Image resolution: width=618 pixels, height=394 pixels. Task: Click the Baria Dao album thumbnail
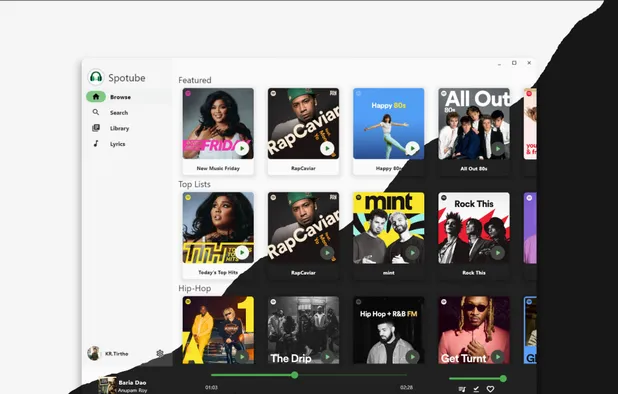pyautogui.click(x=107, y=385)
